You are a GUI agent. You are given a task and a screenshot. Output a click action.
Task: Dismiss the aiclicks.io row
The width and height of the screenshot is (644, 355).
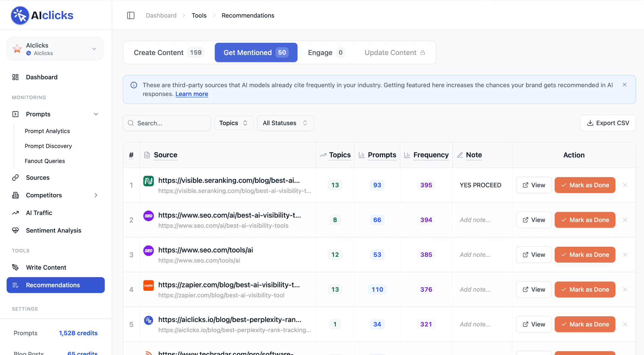(625, 324)
